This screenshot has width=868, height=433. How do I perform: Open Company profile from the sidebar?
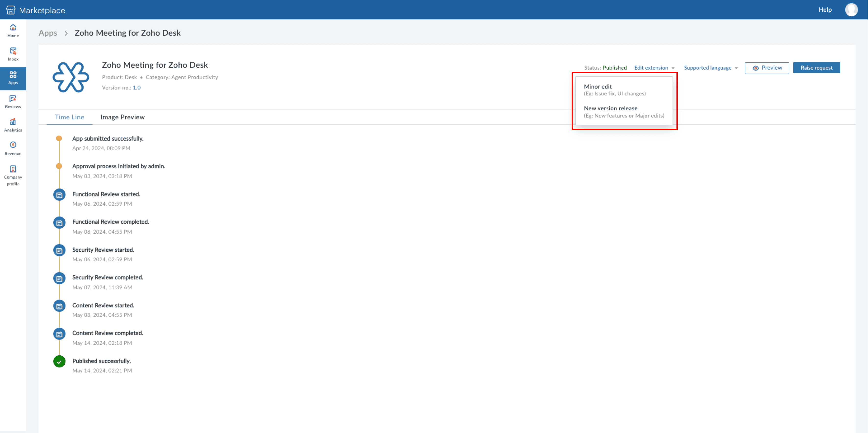tap(13, 176)
